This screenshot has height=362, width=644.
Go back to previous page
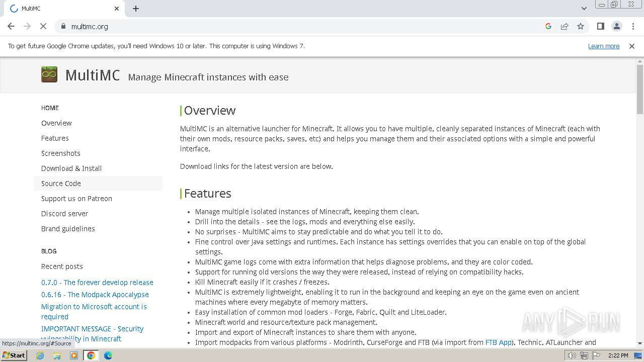coord(11,26)
